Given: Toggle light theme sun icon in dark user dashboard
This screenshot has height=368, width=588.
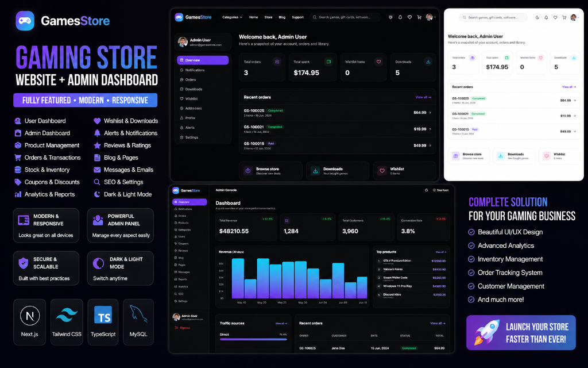Looking at the screenshot, I should (390, 17).
